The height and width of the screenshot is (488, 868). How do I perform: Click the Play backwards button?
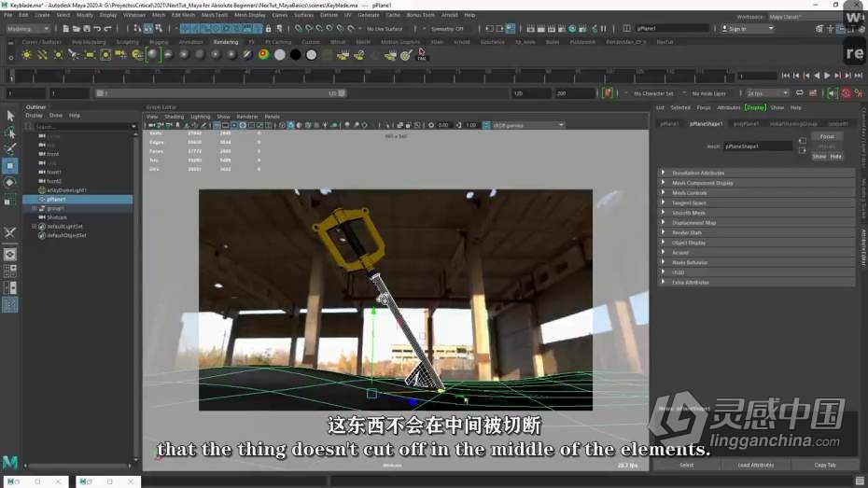817,76
